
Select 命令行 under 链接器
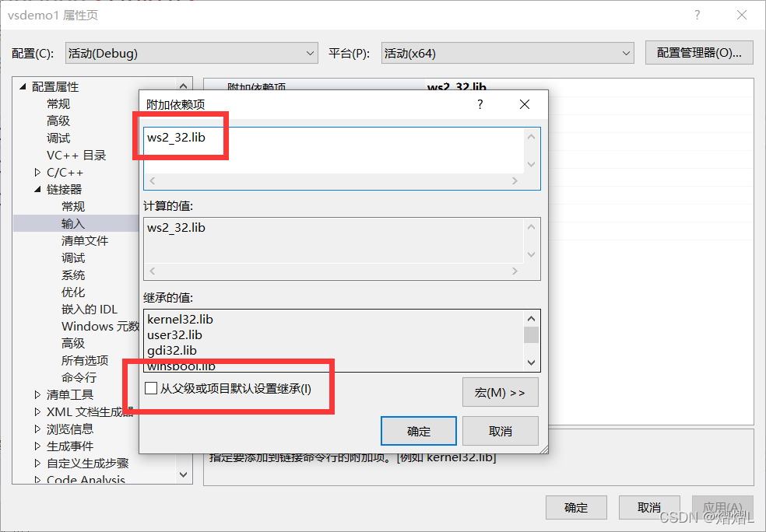(79, 377)
